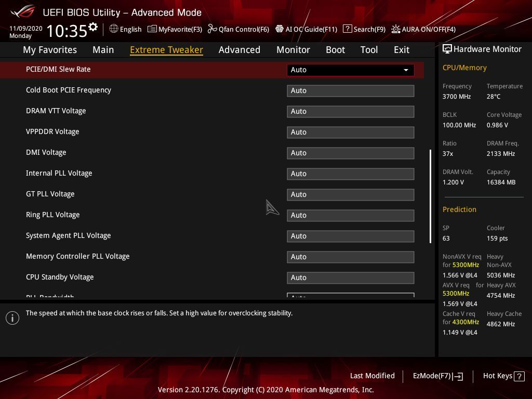Click Internal PLL Voltage Auto field

pyautogui.click(x=351, y=174)
